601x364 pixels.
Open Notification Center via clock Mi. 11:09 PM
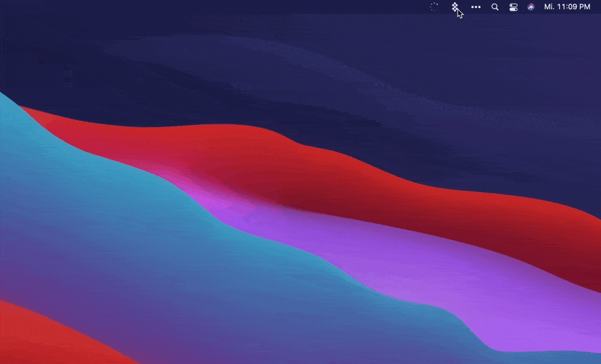coord(567,7)
